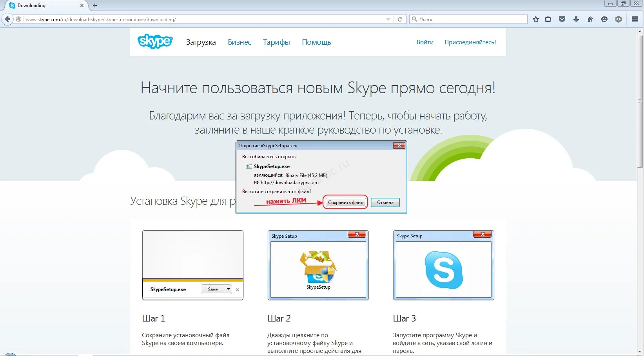Close the SkypeSetup.exe open dialog
The width and height of the screenshot is (644, 356).
tap(399, 146)
